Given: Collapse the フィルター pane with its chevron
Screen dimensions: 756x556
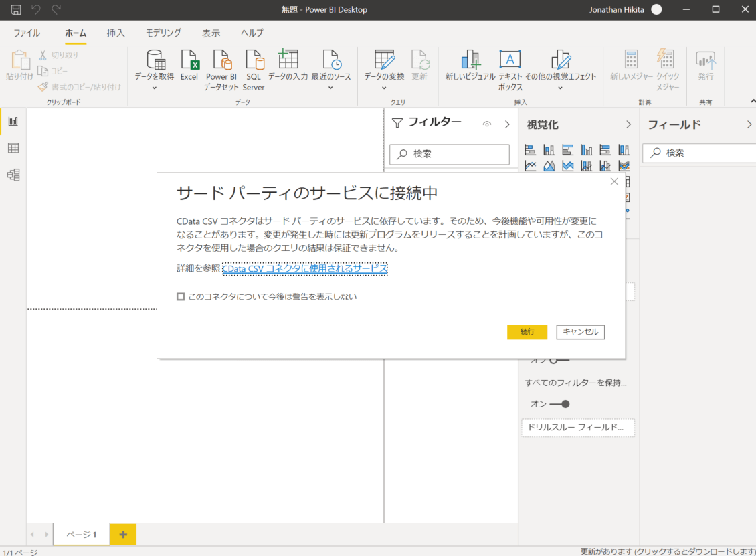Looking at the screenshot, I should (507, 124).
